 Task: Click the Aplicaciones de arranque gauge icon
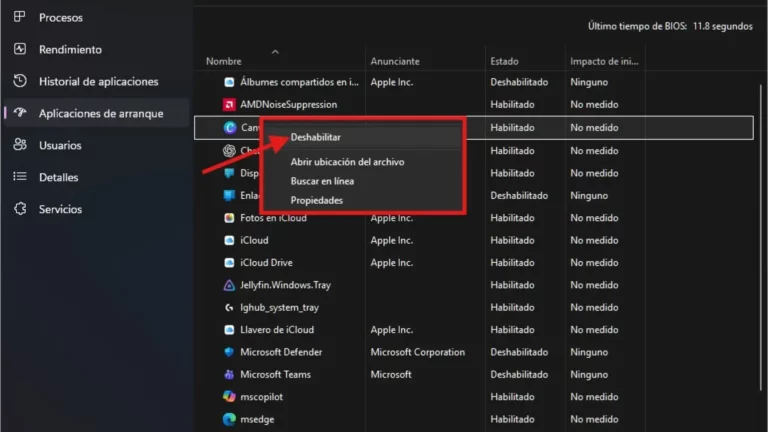coord(20,113)
